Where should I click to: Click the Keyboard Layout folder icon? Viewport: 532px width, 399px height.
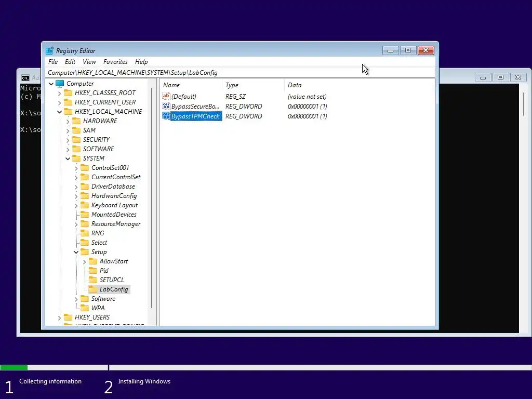[x=85, y=205]
